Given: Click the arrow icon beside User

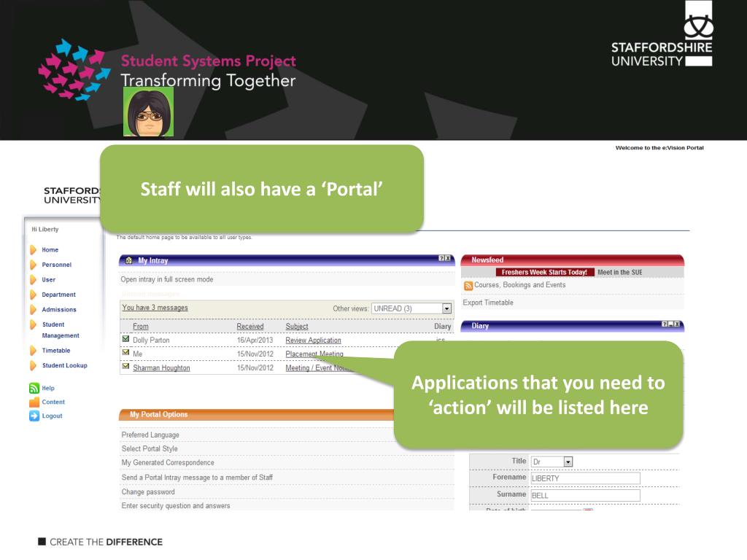Looking at the screenshot, I should coord(33,279).
